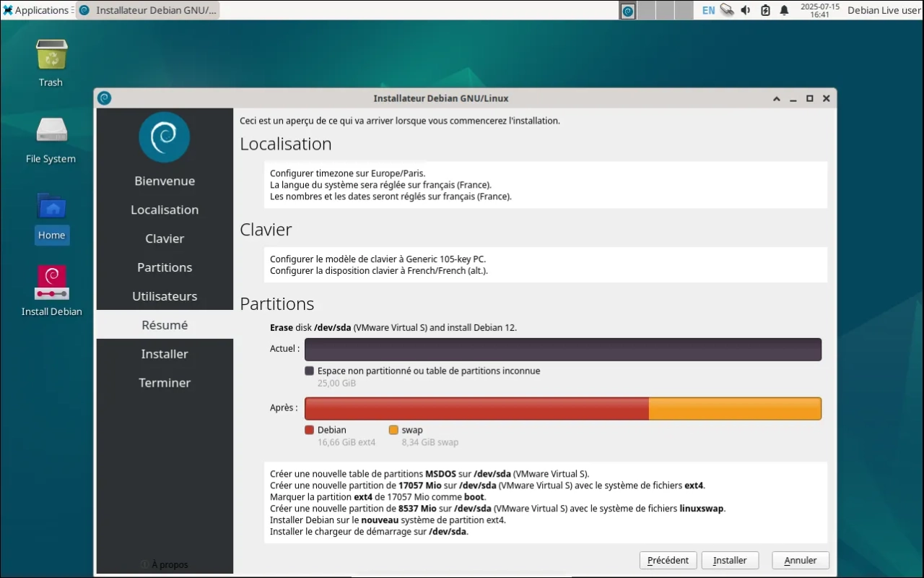Open the Trash desktop icon
This screenshot has height=578, width=924.
coord(51,56)
